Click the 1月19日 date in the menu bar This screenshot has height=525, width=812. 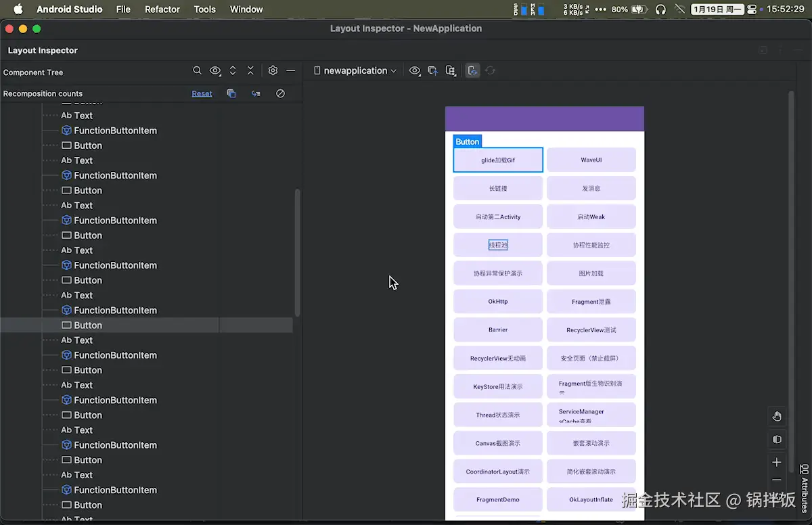(x=718, y=9)
